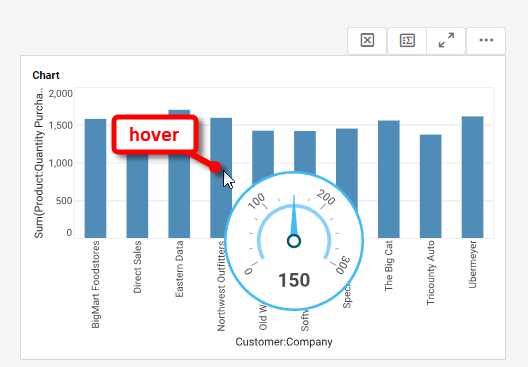This screenshot has height=367, width=528.
Task: Click the 200 mark on the gauge
Action: tap(326, 197)
